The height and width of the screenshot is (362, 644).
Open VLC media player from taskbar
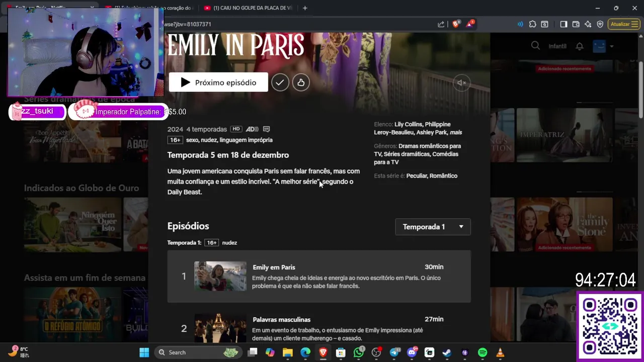(x=500, y=352)
